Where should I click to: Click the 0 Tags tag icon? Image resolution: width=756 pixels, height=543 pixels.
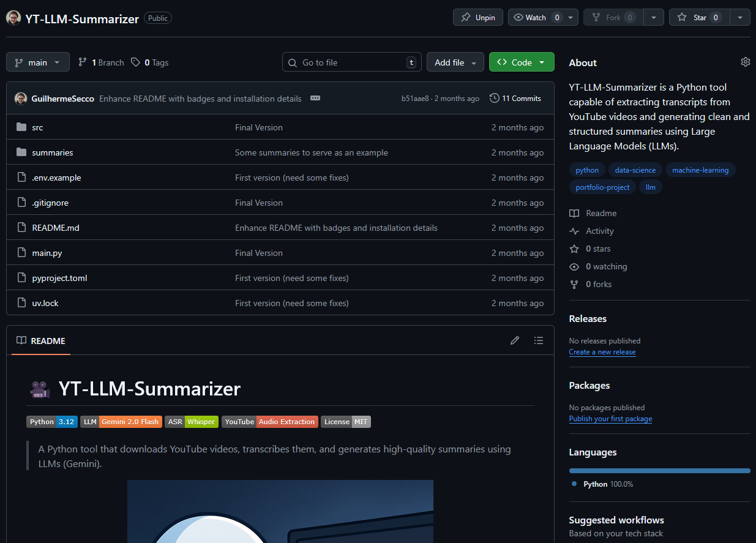click(135, 62)
